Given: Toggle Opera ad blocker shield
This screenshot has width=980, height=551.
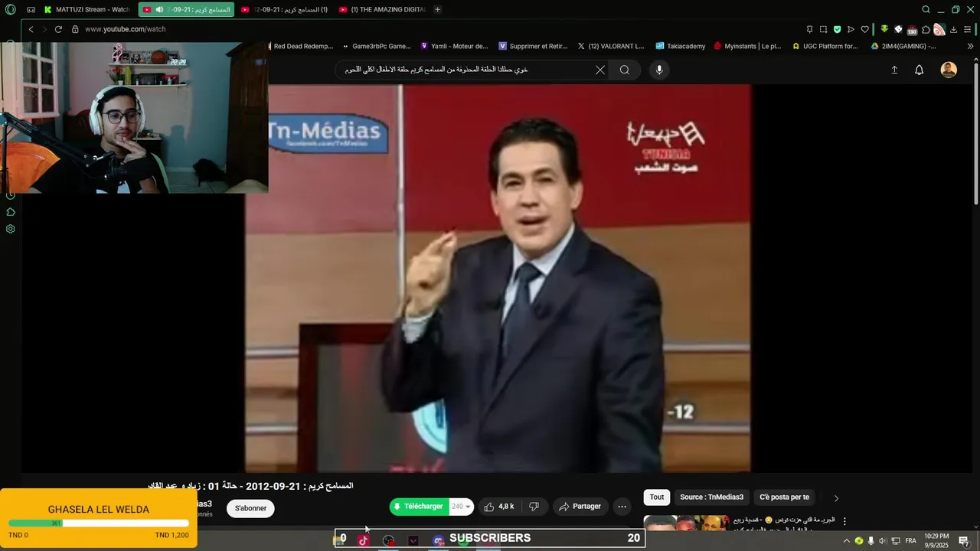Looking at the screenshot, I should pyautogui.click(x=837, y=29).
